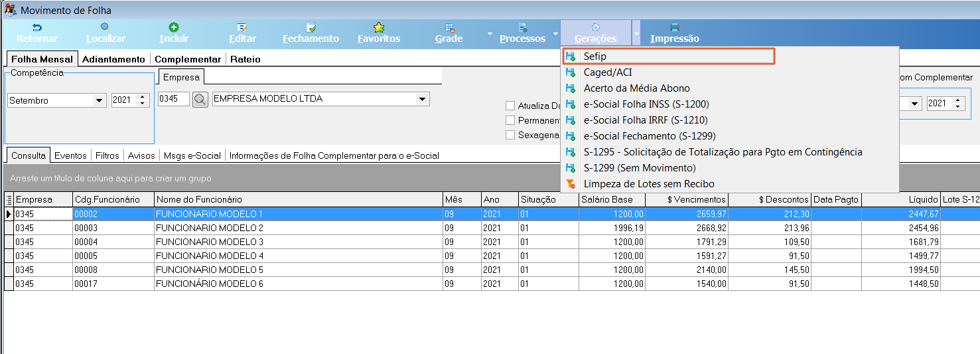
Task: Select S-1295 Solicitação de Totalização entry
Action: 729,151
